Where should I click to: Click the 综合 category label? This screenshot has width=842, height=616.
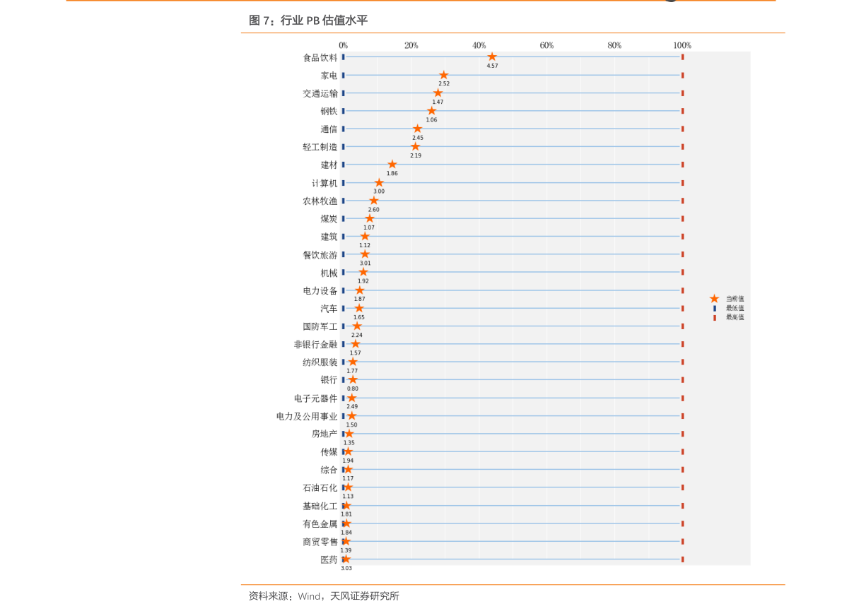pos(329,470)
